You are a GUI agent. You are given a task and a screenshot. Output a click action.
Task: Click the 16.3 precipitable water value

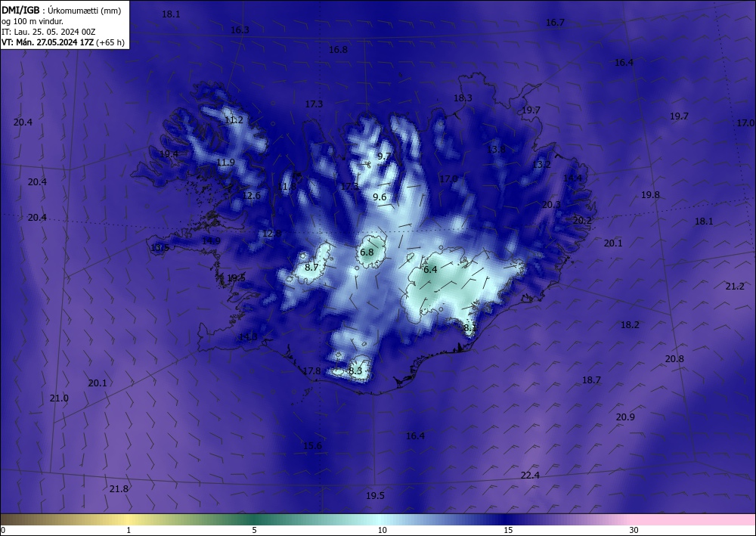(x=240, y=30)
